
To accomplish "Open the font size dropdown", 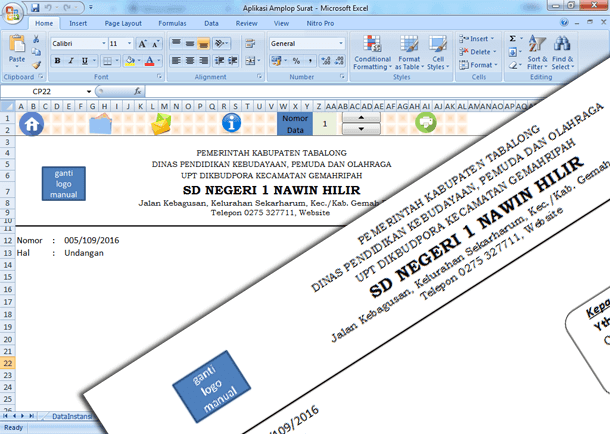I will click(x=129, y=44).
